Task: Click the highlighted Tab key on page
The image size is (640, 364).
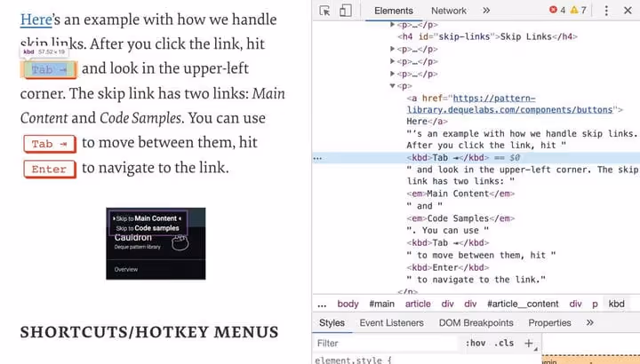Action: pos(50,70)
